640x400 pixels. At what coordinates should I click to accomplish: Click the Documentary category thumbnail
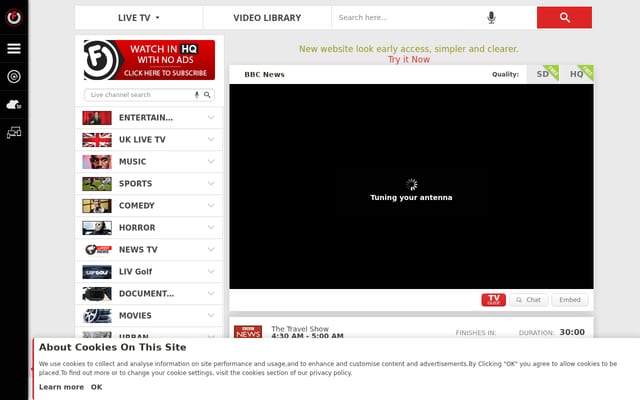coord(97,294)
